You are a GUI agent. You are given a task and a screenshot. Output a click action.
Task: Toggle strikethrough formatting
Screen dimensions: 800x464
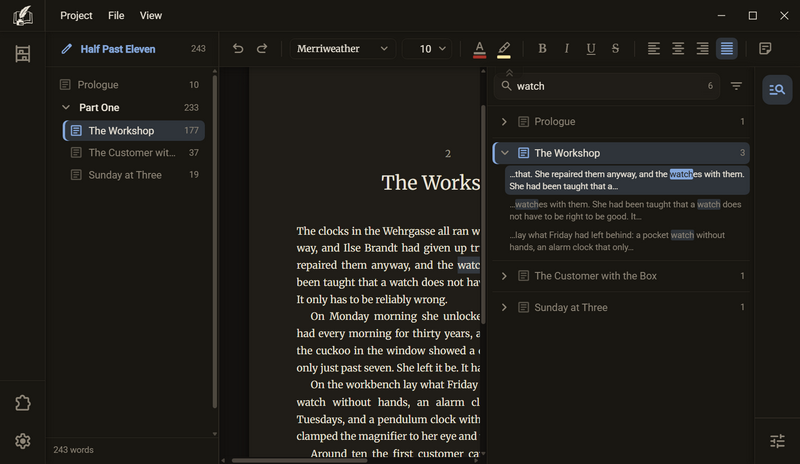pyautogui.click(x=615, y=48)
